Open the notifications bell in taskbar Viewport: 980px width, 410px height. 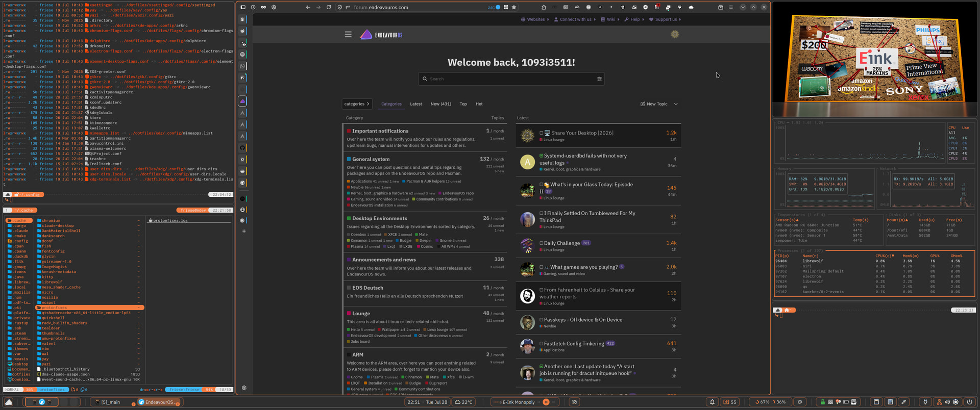click(x=712, y=402)
